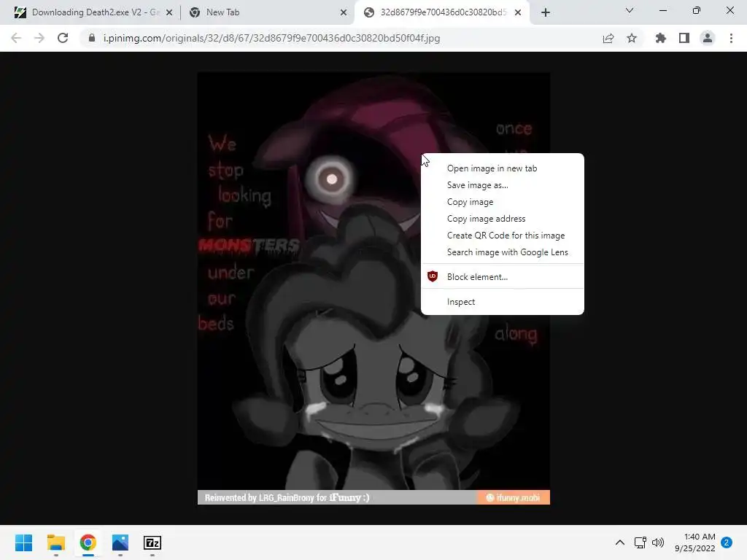Expand the tab search chevron
Image resolution: width=747 pixels, height=560 pixels.
coord(630,10)
